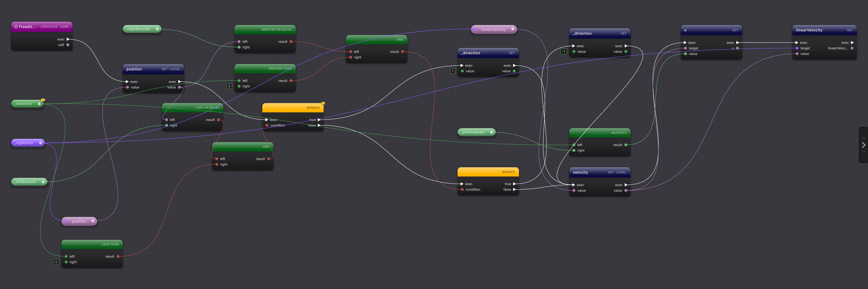The width and height of the screenshot is (868, 289).
Task: Select the _rightBoundX variable pill
Action: [142, 29]
